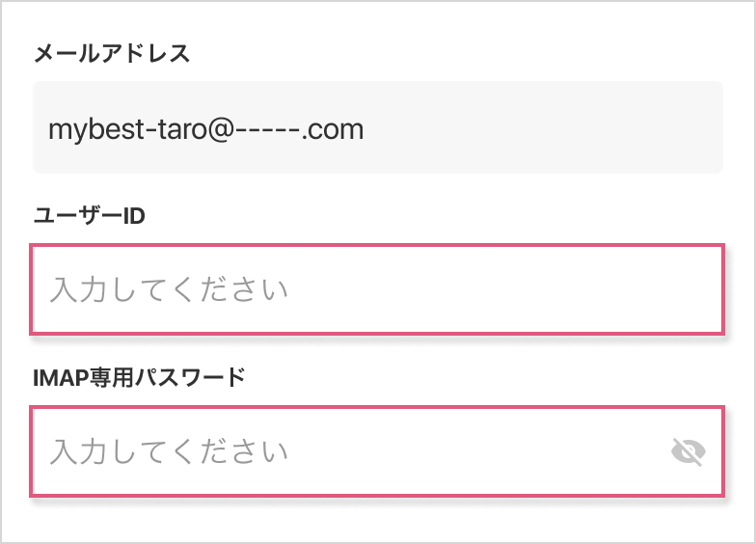Place cursor in the user ID placeholder text
The width and height of the screenshot is (756, 544).
[x=169, y=289]
